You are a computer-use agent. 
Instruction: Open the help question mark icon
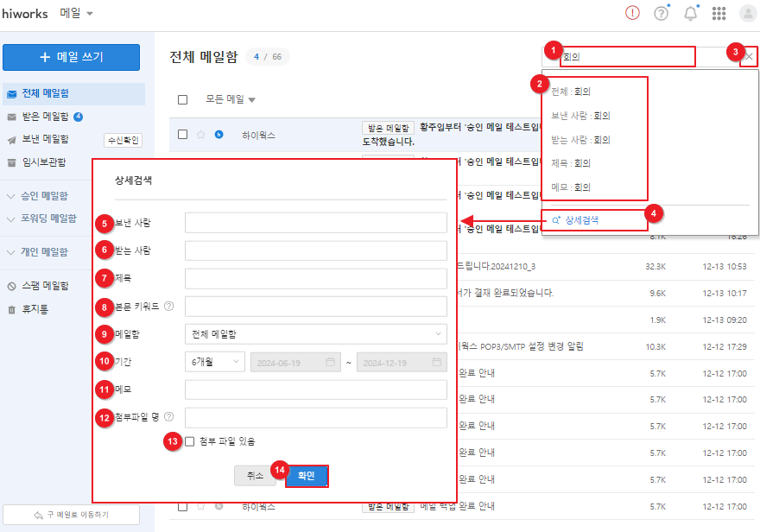[x=662, y=13]
